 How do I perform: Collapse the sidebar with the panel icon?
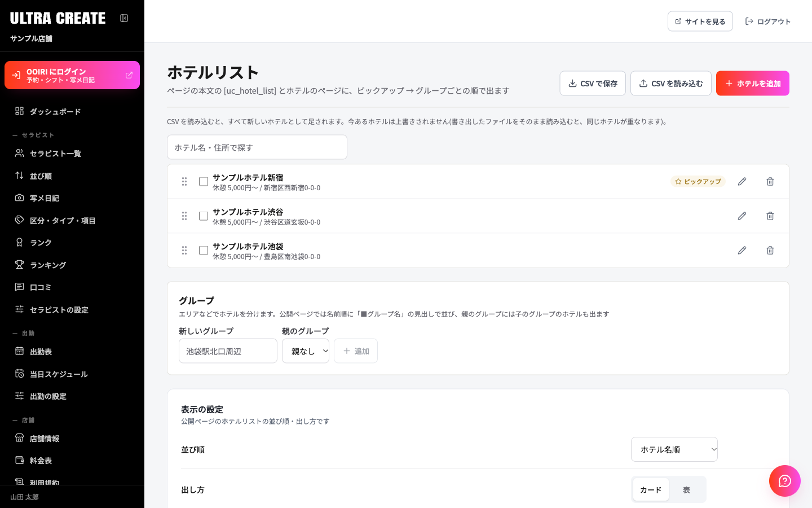(x=124, y=18)
